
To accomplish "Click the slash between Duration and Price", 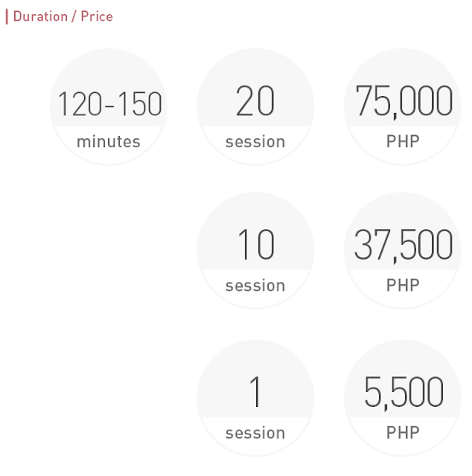I will pos(74,16).
